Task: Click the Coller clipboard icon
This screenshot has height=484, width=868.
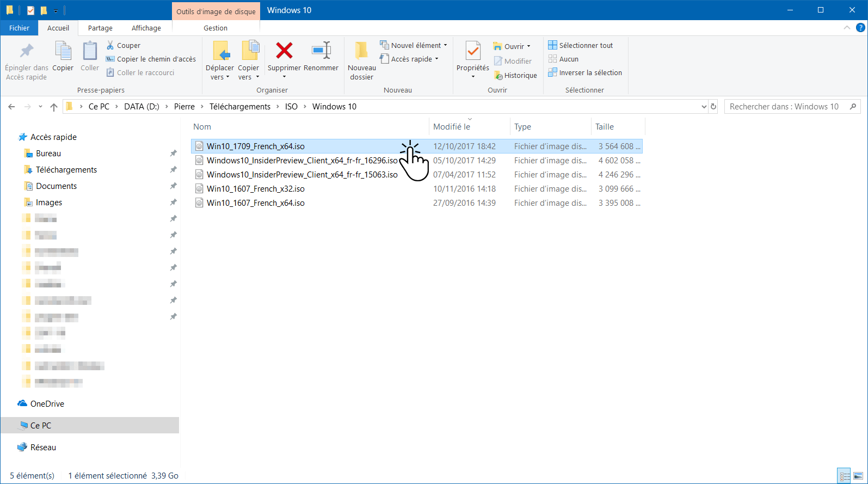Action: [90, 52]
